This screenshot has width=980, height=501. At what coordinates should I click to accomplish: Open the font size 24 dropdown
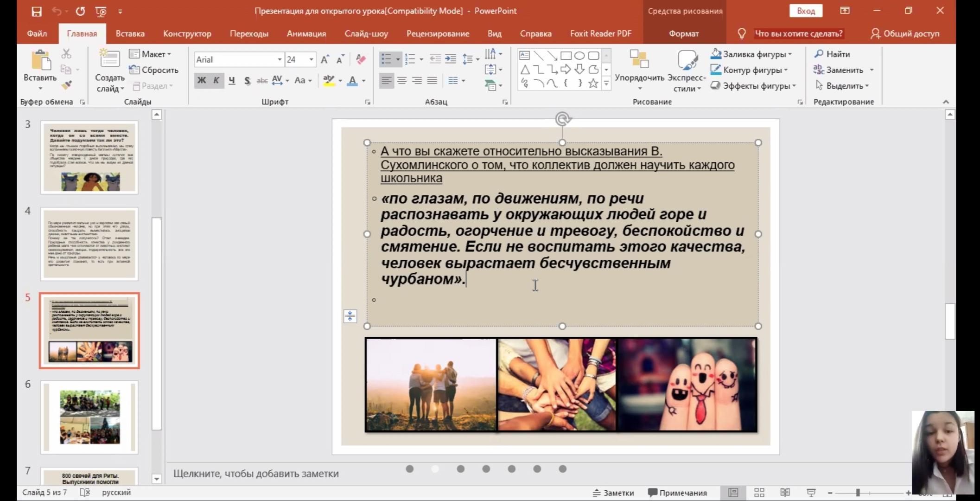coord(311,59)
